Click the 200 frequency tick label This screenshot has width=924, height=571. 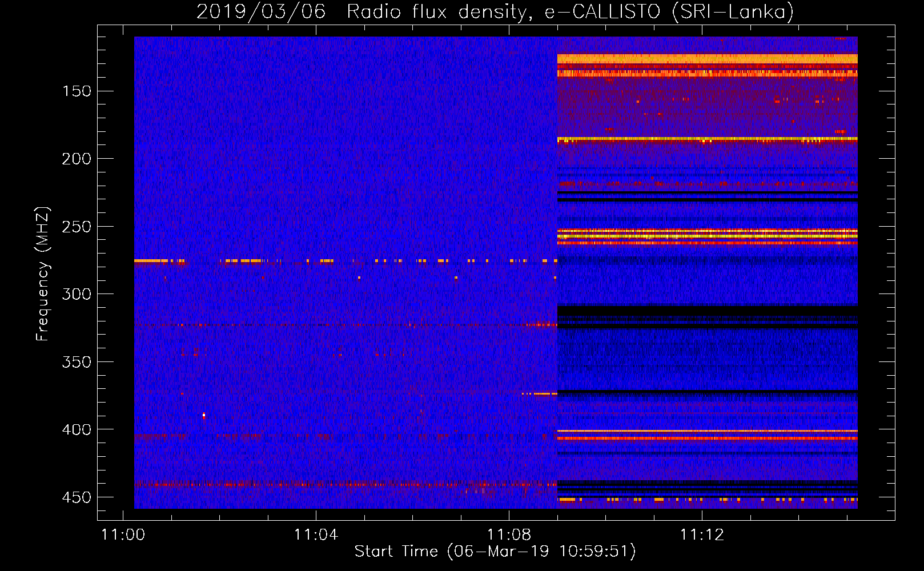(77, 159)
